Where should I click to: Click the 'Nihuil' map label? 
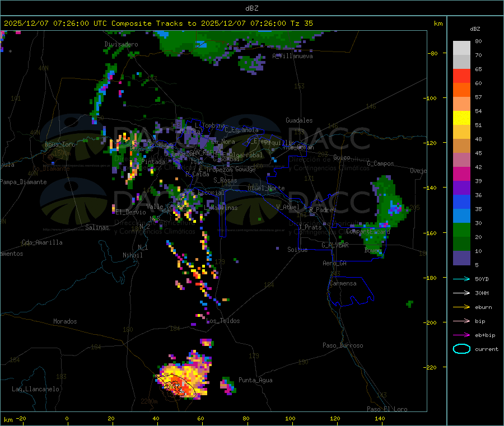tap(133, 255)
